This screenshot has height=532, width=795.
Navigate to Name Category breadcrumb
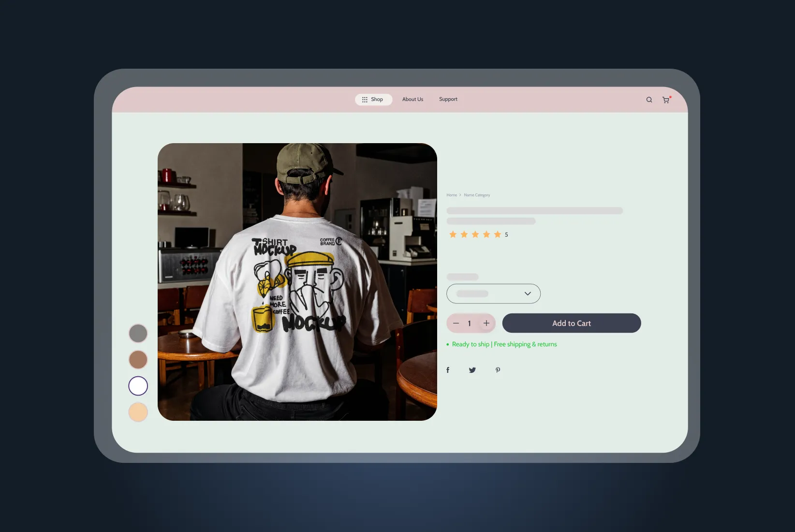477,195
